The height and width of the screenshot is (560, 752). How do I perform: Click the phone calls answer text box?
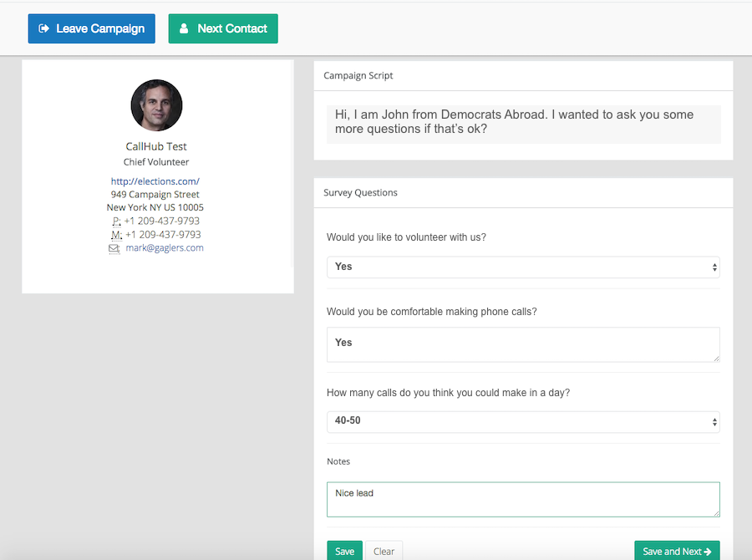tap(523, 344)
